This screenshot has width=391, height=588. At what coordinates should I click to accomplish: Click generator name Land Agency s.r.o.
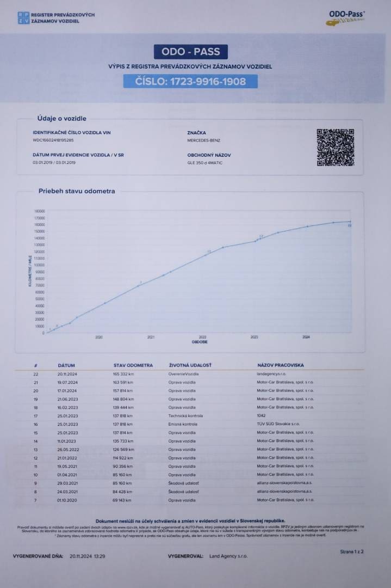coord(228,556)
